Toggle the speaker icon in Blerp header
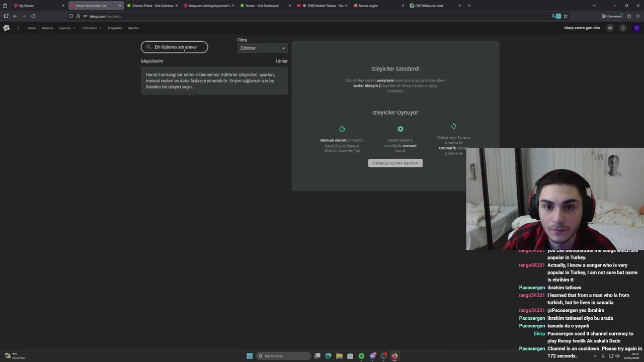Image resolution: width=644 pixels, height=362 pixels. click(x=610, y=28)
